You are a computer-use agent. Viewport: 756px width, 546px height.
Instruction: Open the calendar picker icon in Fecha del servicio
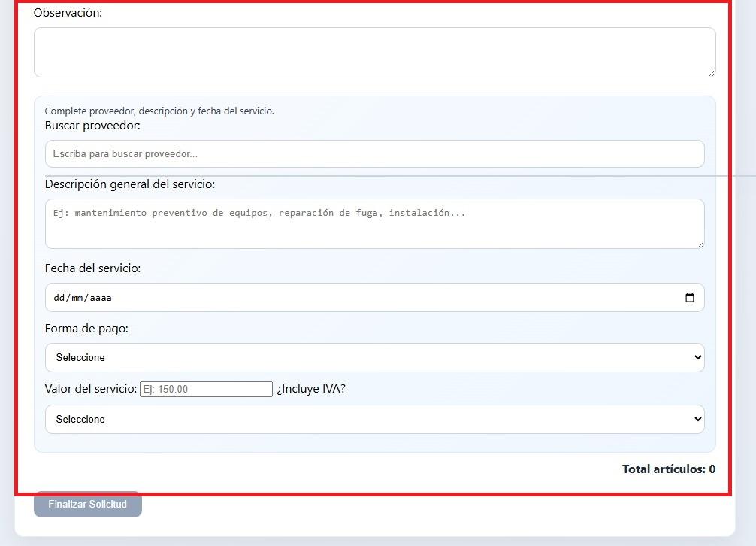coord(689,298)
